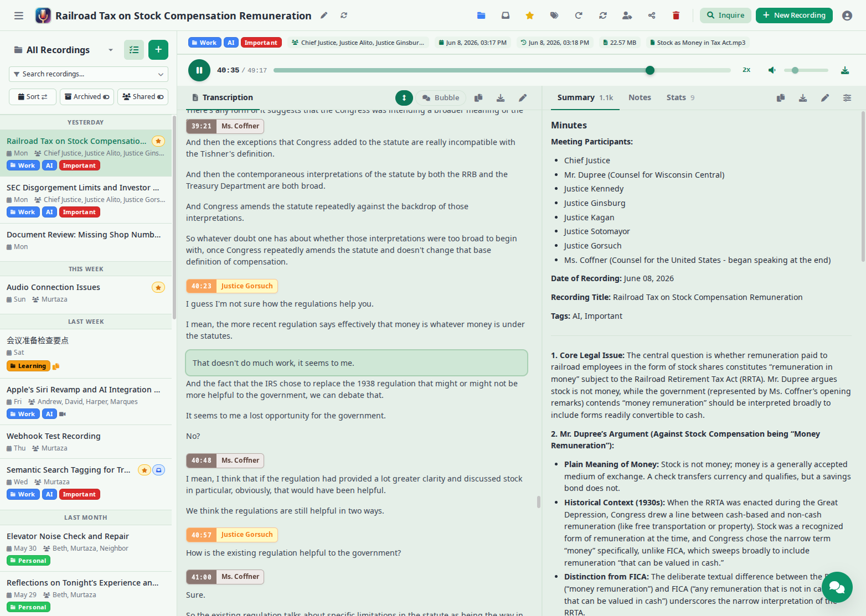Image resolution: width=866 pixels, height=616 pixels.
Task: Open the user account avatar menu
Action: pyautogui.click(x=847, y=15)
